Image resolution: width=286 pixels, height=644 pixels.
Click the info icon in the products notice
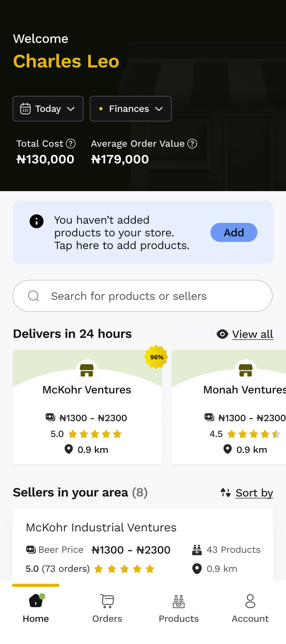(37, 221)
